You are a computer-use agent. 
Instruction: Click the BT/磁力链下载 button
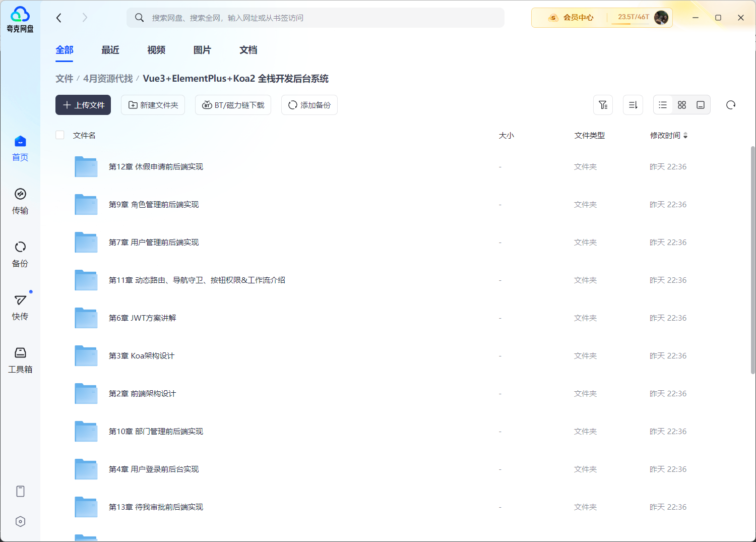click(x=233, y=105)
